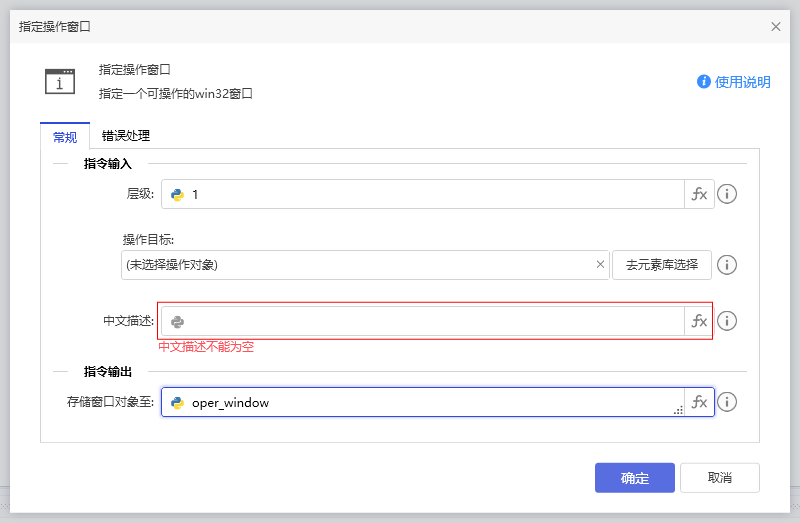This screenshot has width=800, height=523.
Task: Switch to the 错误处理 tab
Action: 126,136
